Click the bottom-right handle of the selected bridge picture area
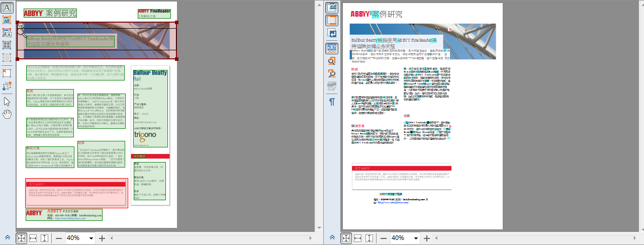The width and height of the screenshot is (644, 245). point(176,59)
